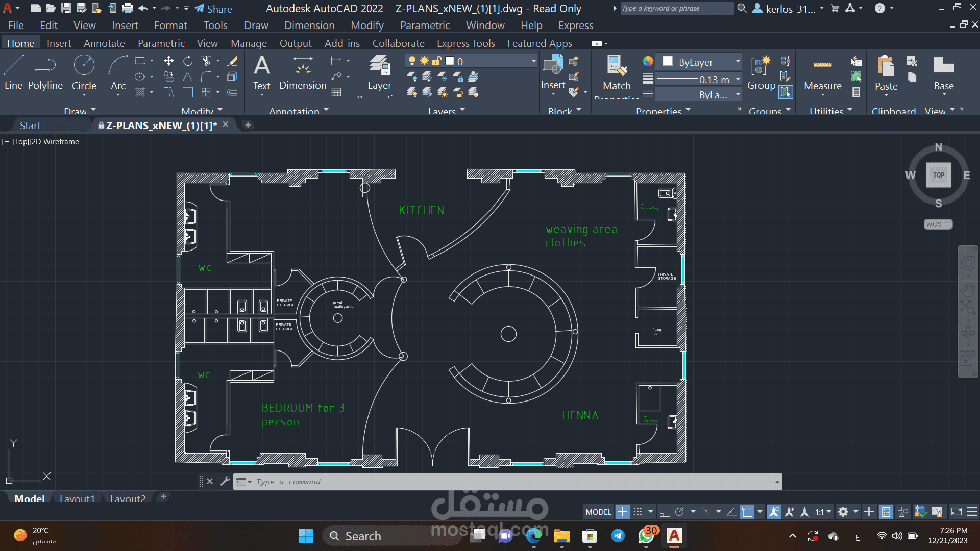
Task: Open the layer selection dropdown
Action: pyautogui.click(x=472, y=61)
